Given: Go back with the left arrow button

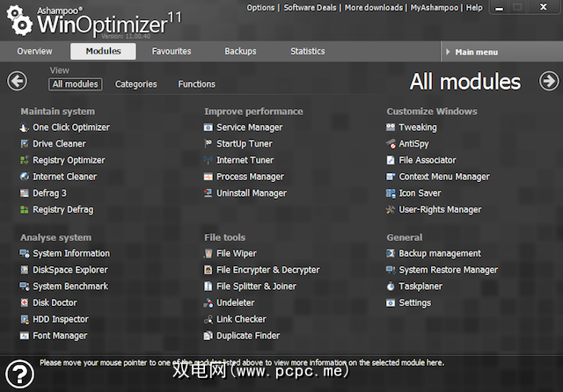Looking at the screenshot, I should point(17,81).
